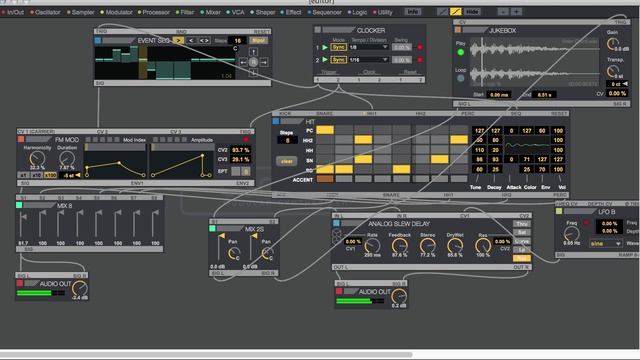The image size is (640, 360).
Task: Select the x100 multiplier in FM MOD
Action: click(x=50, y=175)
